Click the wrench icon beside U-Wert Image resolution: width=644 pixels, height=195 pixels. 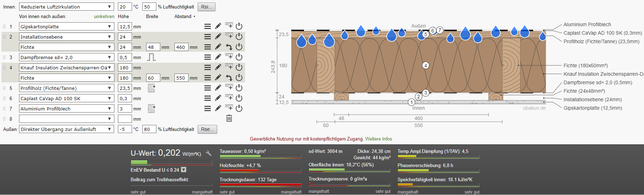tap(209, 153)
